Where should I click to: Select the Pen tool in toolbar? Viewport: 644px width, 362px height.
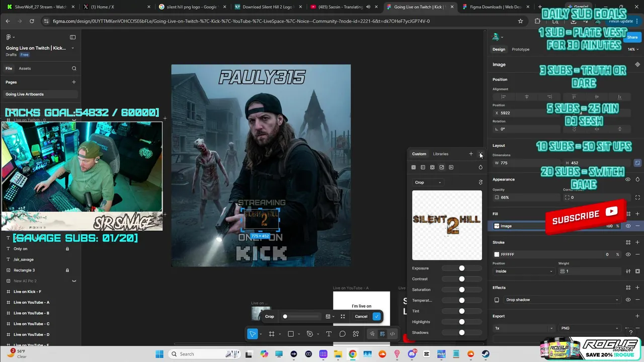coord(310,334)
